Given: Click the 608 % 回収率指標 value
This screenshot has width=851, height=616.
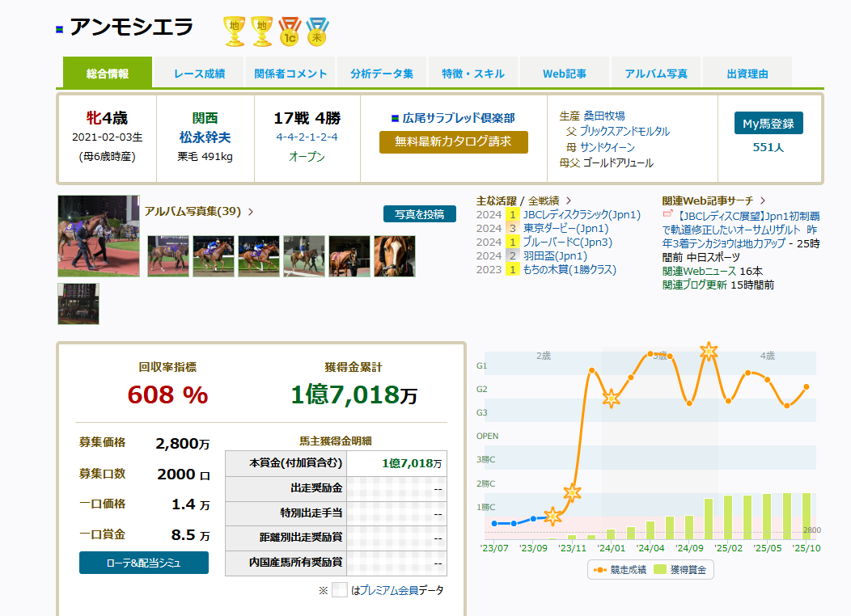Looking at the screenshot, I should [x=167, y=394].
